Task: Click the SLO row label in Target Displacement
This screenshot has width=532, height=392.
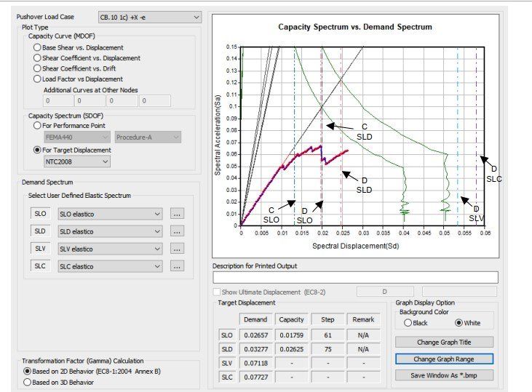Action: (226, 335)
